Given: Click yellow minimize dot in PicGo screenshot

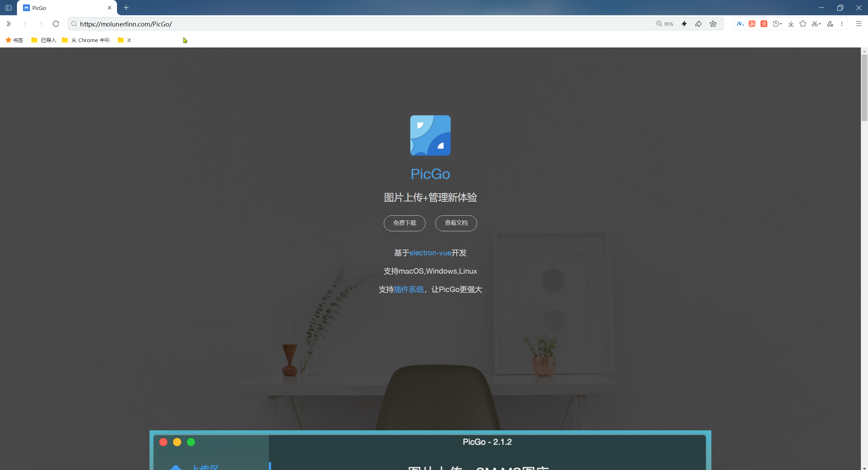Looking at the screenshot, I should coord(177,442).
